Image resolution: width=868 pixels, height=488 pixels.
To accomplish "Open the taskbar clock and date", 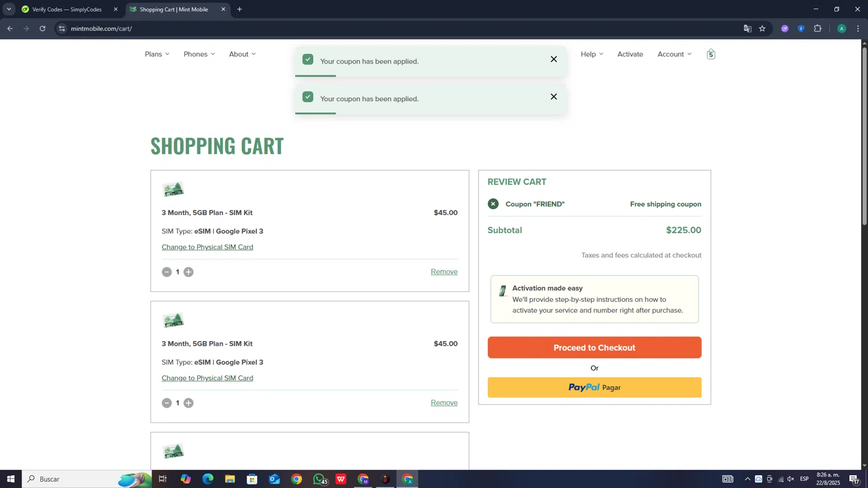I will tap(828, 479).
